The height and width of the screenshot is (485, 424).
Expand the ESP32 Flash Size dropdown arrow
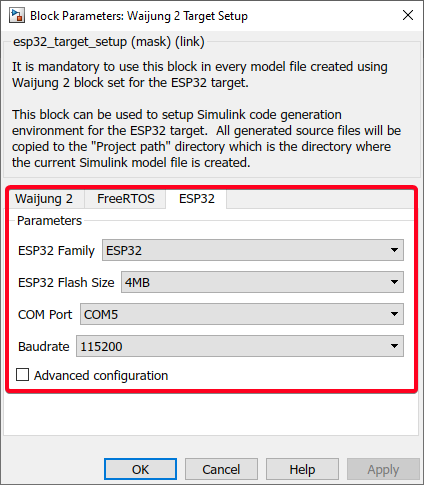(394, 282)
